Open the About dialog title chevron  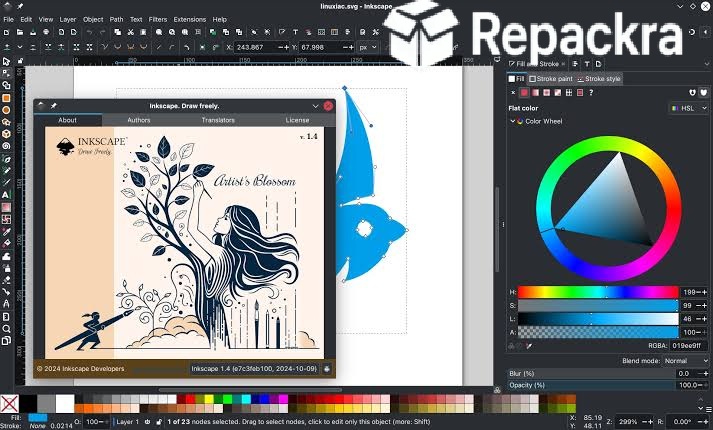(315, 106)
